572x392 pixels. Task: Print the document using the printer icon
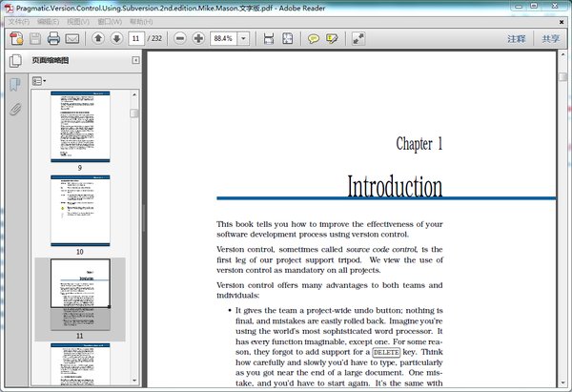[x=53, y=38]
